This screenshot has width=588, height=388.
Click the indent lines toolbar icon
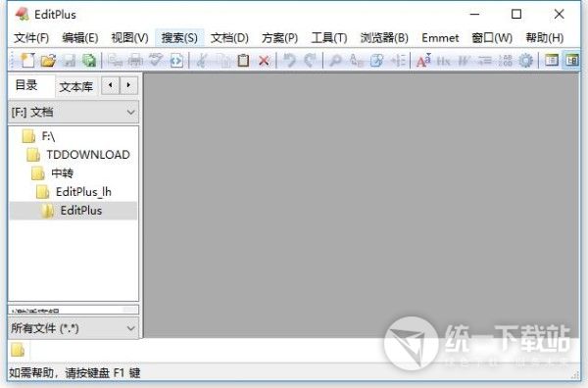click(485, 60)
